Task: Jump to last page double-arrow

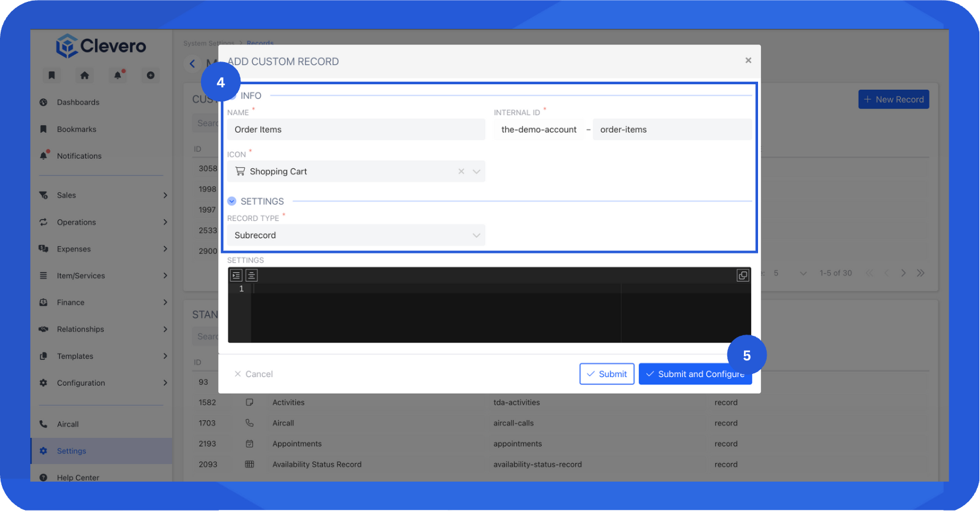Action: [x=920, y=273]
